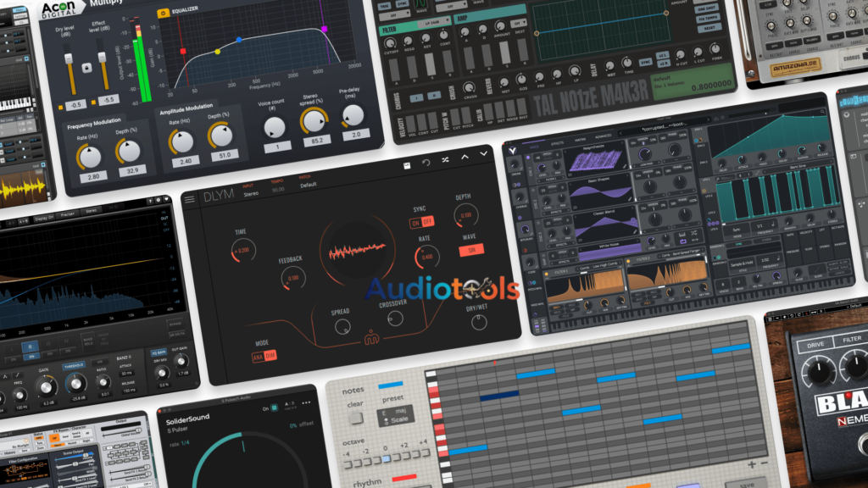Click the DLYM Feedback knob
The width and height of the screenshot is (868, 488).
(293, 278)
